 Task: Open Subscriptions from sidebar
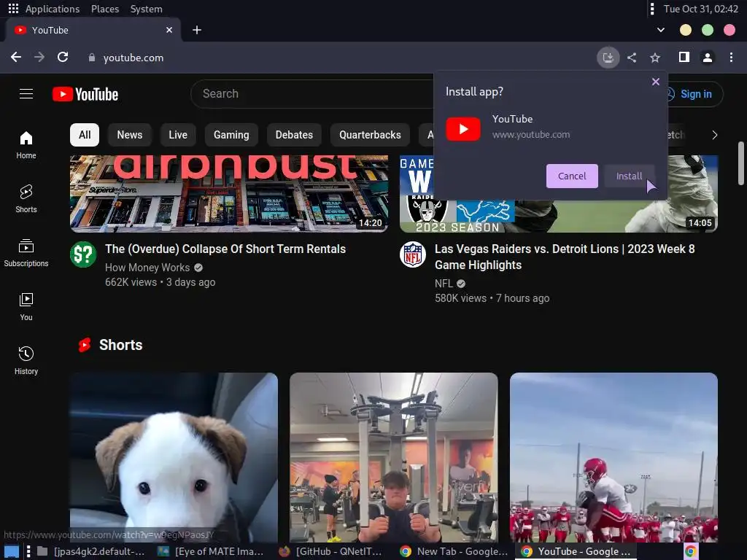26,253
